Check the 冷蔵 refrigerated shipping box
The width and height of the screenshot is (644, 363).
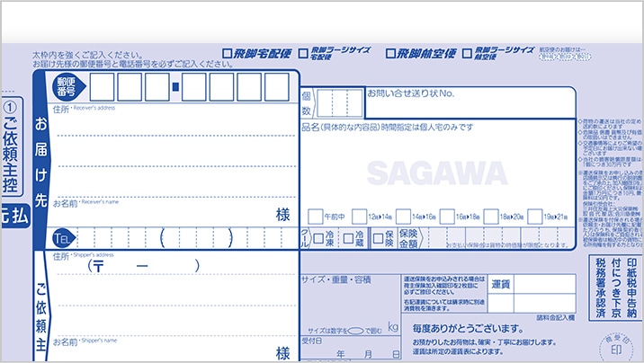tap(347, 238)
